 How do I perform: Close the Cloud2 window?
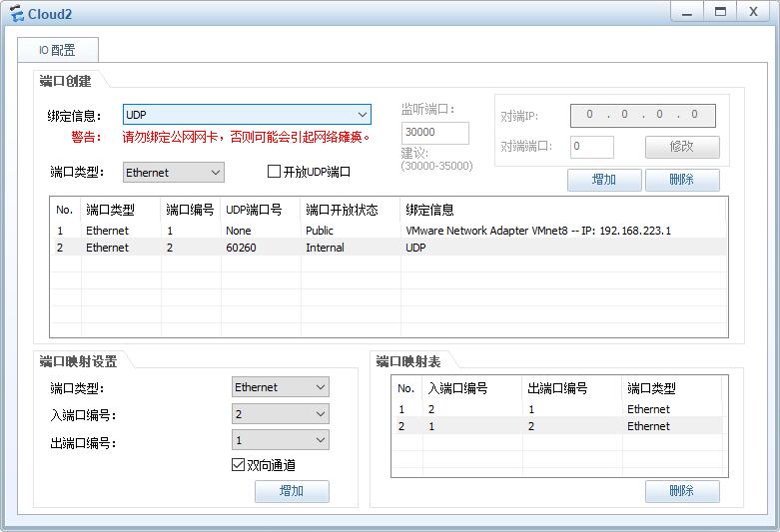[x=753, y=11]
